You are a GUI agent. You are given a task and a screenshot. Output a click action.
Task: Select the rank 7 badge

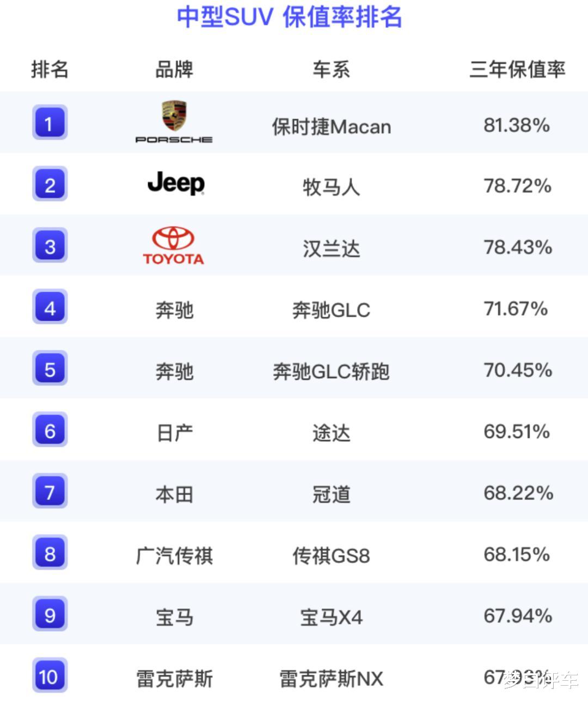click(x=50, y=492)
